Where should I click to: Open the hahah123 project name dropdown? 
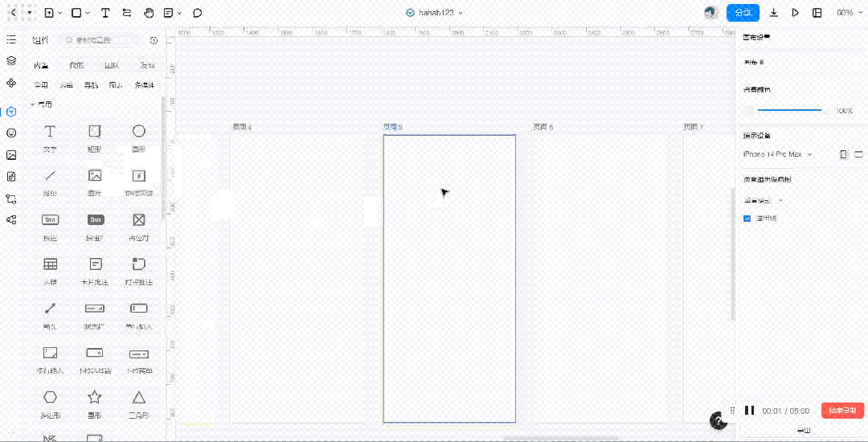tap(435, 13)
